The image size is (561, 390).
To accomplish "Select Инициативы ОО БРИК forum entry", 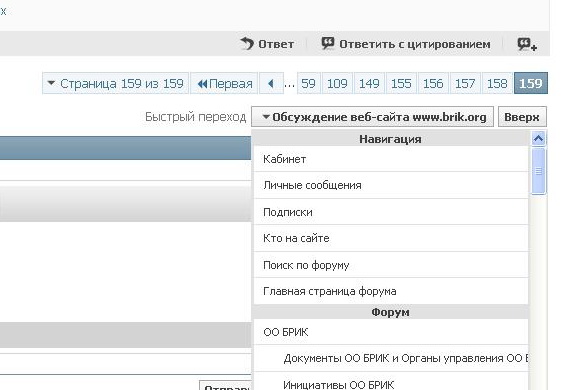I will click(391, 381).
